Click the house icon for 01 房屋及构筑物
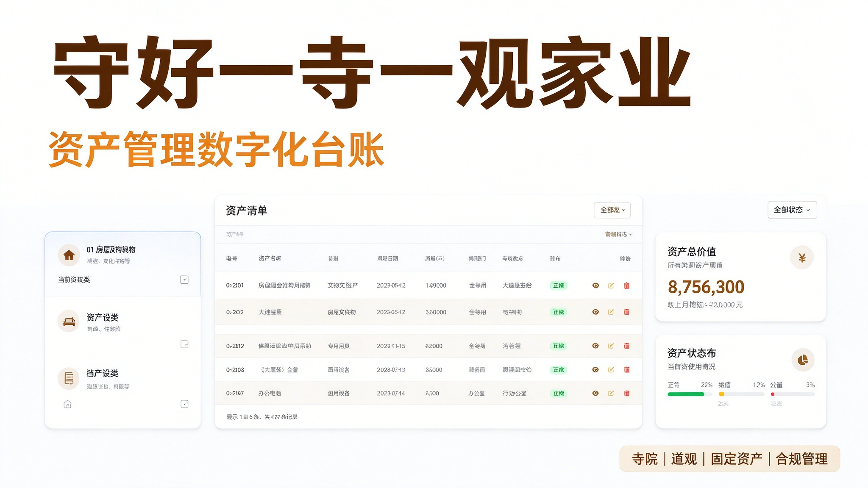The width and height of the screenshot is (868, 488). coord(69,255)
